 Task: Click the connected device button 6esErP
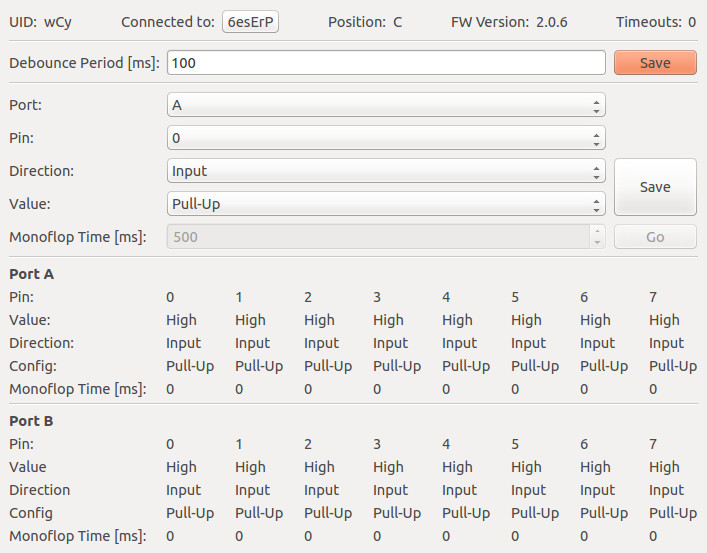[250, 22]
